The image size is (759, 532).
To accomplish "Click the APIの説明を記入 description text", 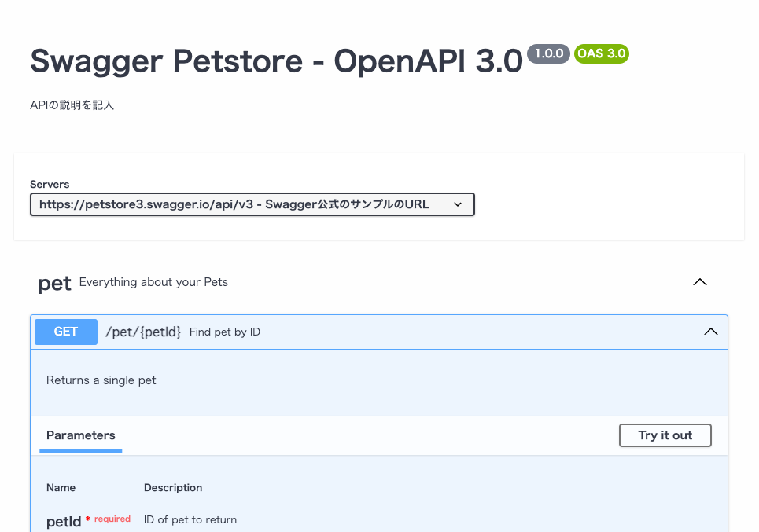I will click(x=72, y=105).
